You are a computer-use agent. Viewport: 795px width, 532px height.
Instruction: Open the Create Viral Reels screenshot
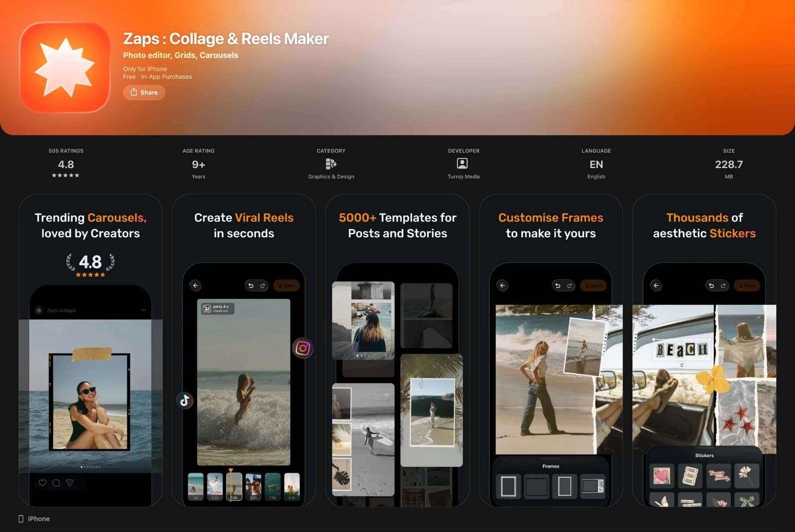244,350
